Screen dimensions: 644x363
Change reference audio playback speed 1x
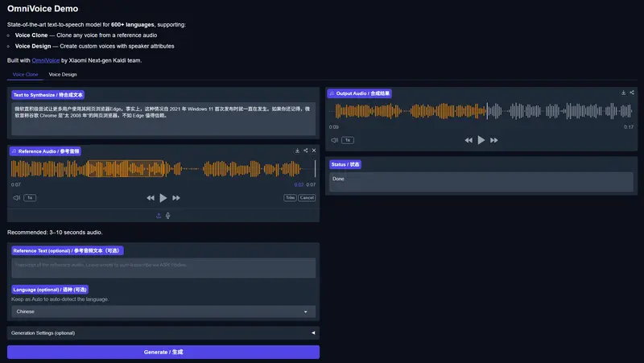click(x=30, y=198)
